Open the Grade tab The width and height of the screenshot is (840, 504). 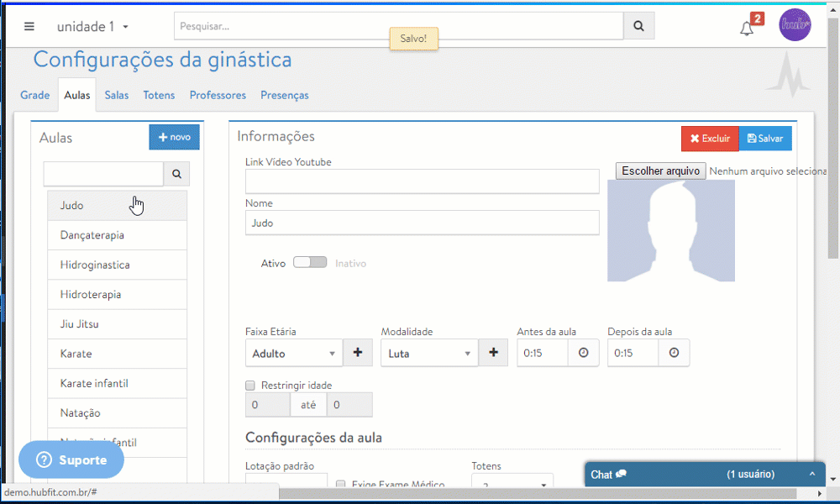pyautogui.click(x=34, y=95)
